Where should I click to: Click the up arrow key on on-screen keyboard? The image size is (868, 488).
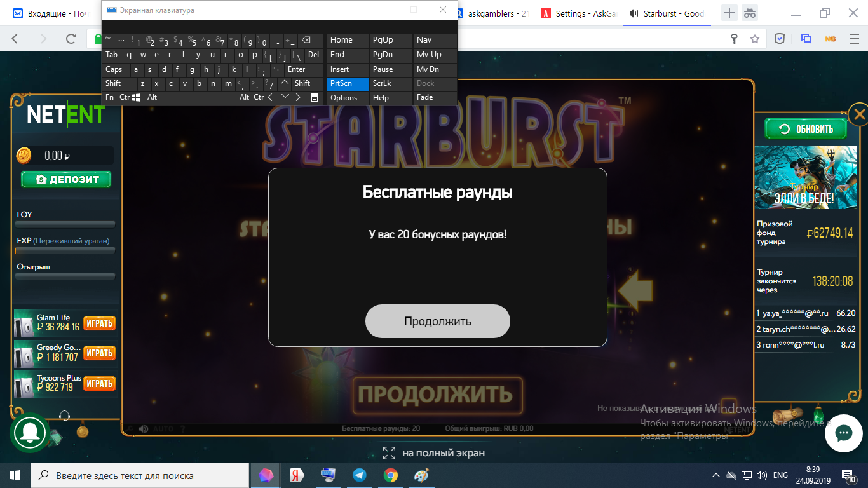(285, 83)
